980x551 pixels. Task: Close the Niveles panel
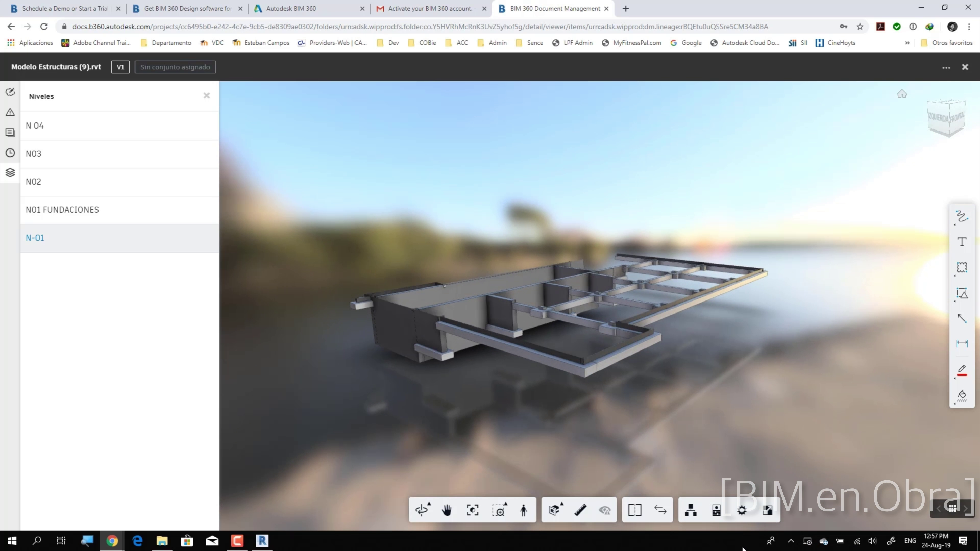(206, 95)
